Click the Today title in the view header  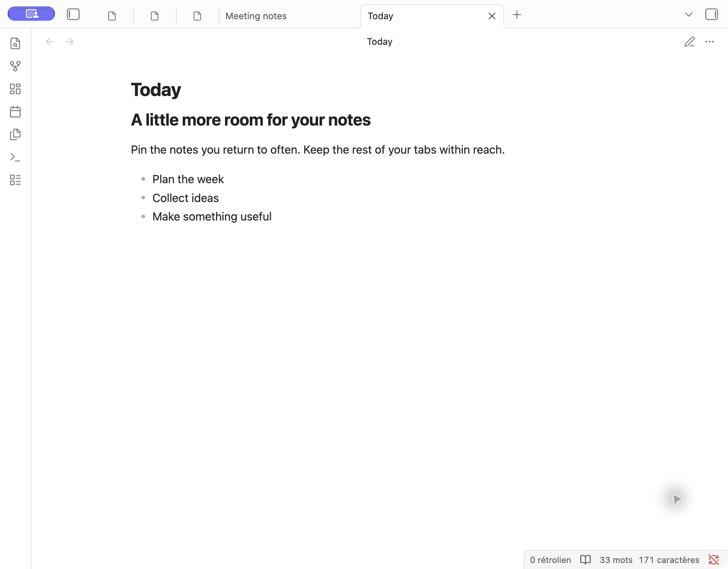pos(380,42)
